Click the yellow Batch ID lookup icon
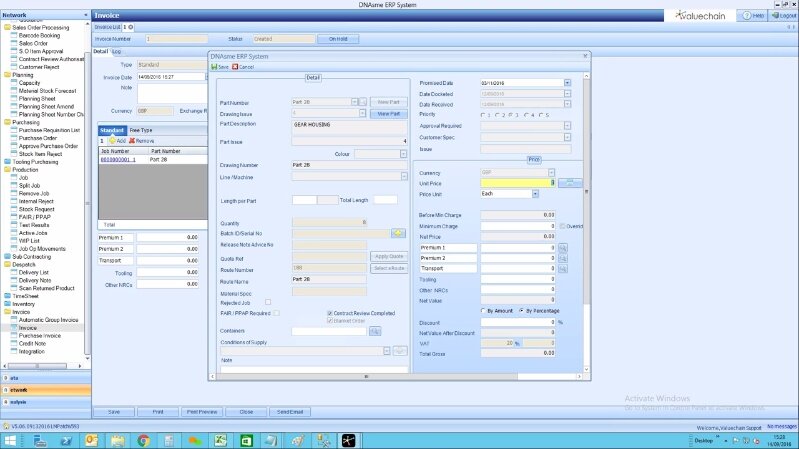Screen dimensions: 799x449 [397, 233]
